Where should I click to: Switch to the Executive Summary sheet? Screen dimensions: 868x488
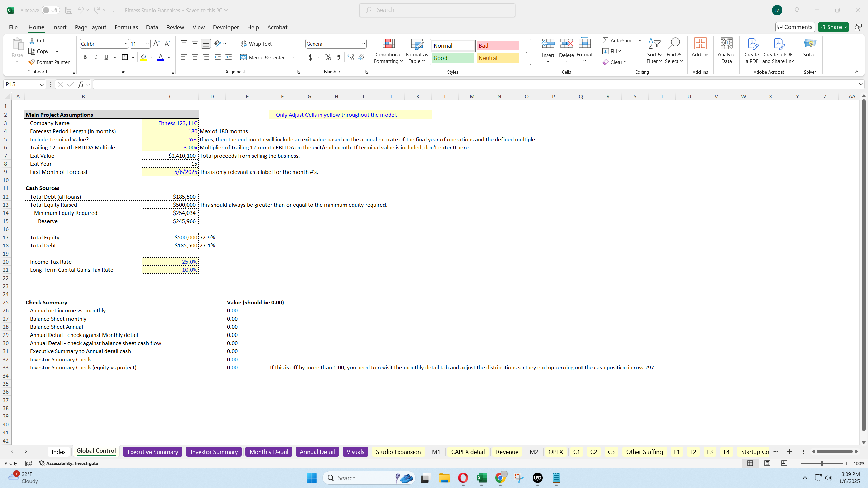pyautogui.click(x=153, y=452)
